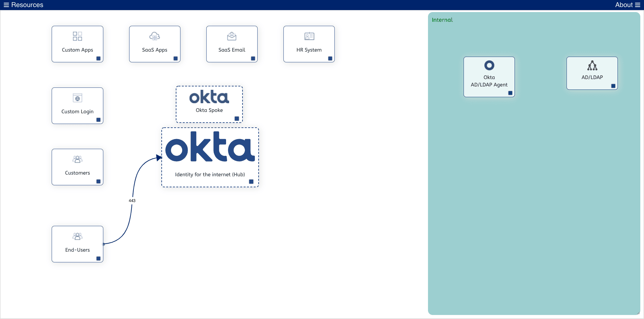The width and height of the screenshot is (644, 319).
Task: Click the Internal group title
Action: click(x=442, y=20)
